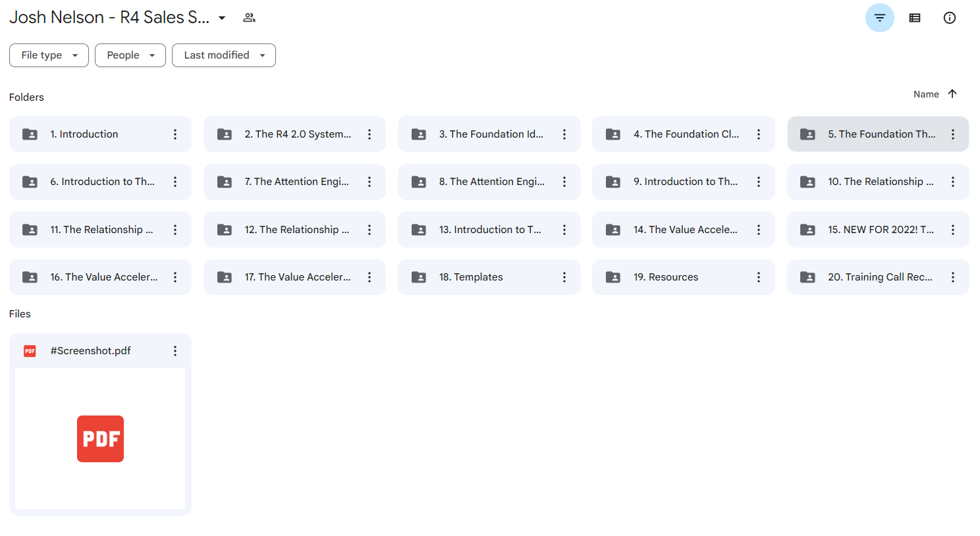Image resolution: width=980 pixels, height=536 pixels.
Task: Select the 12. The Relationship folder
Action: [x=294, y=230]
